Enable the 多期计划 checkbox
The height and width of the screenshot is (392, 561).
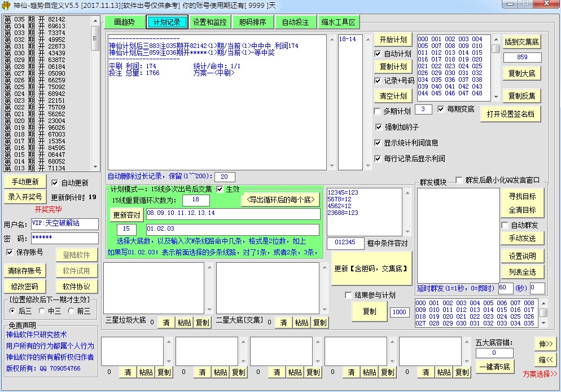click(x=378, y=111)
